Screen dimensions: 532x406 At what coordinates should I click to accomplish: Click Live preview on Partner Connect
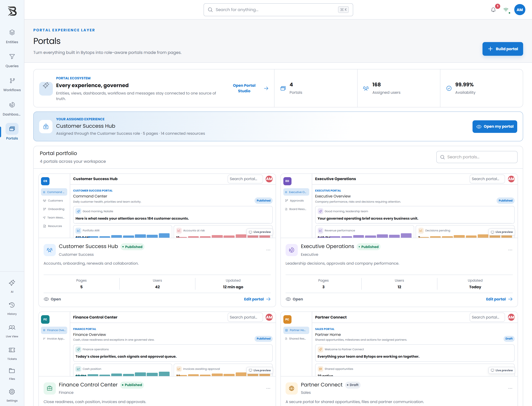pyautogui.click(x=502, y=370)
